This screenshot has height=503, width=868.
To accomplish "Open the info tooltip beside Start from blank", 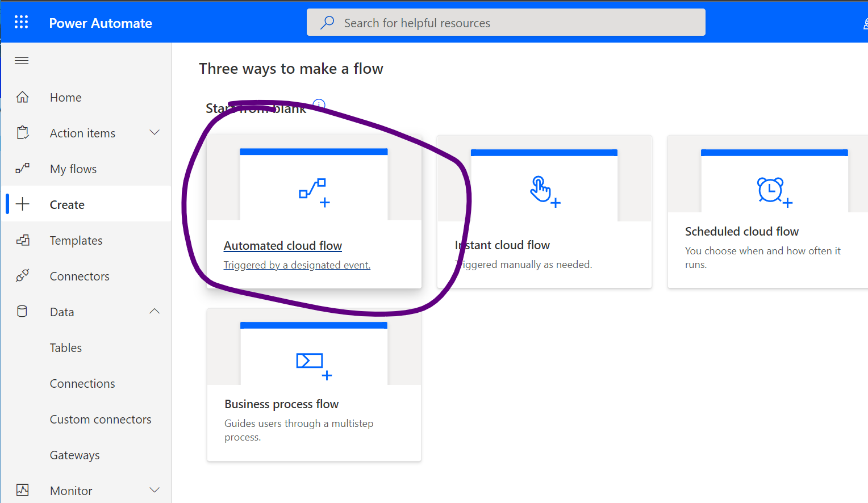I will point(319,104).
